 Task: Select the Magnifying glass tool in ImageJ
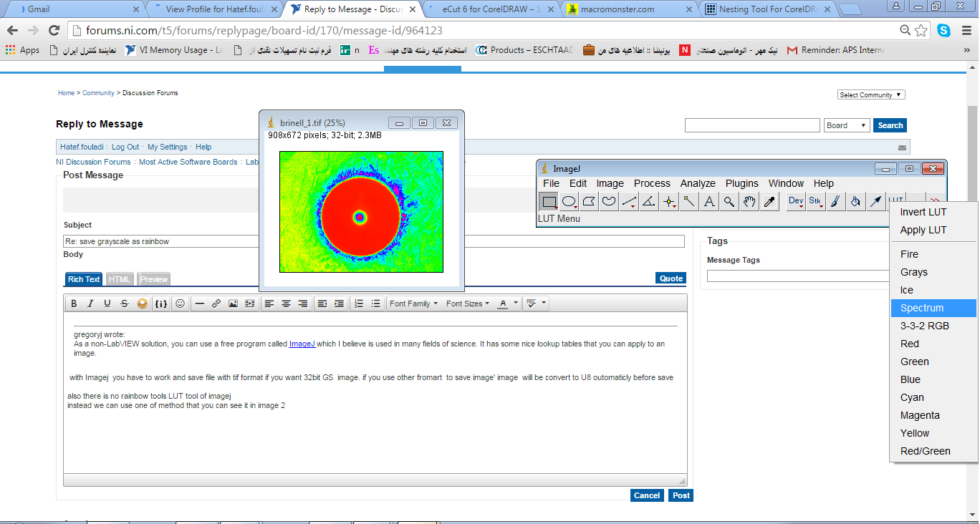click(x=729, y=202)
